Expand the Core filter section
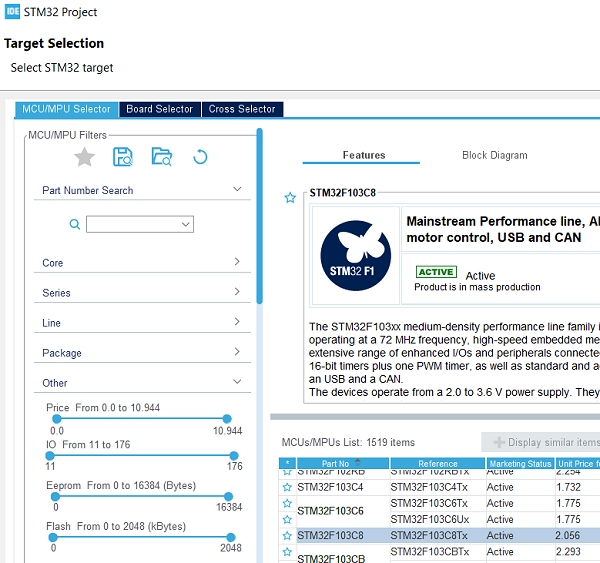This screenshot has width=600, height=563. click(138, 263)
